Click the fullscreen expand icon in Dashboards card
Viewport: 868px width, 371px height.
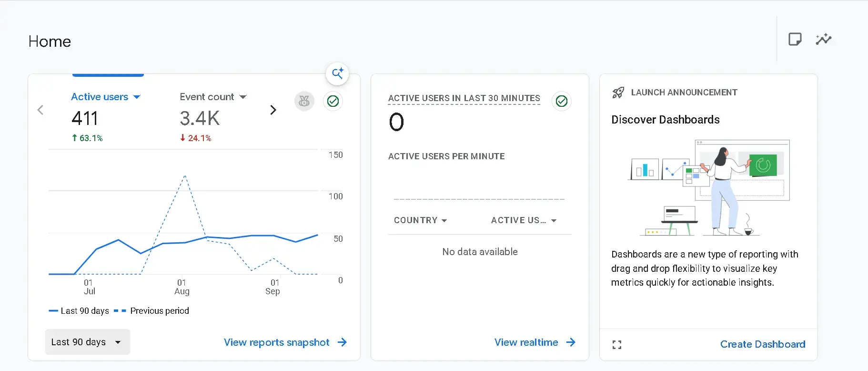(617, 345)
